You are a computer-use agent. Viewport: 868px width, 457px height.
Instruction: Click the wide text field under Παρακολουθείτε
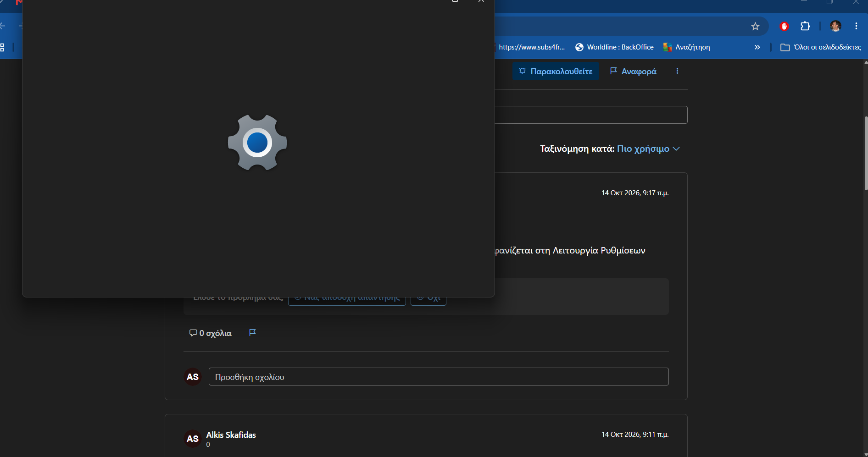click(591, 115)
